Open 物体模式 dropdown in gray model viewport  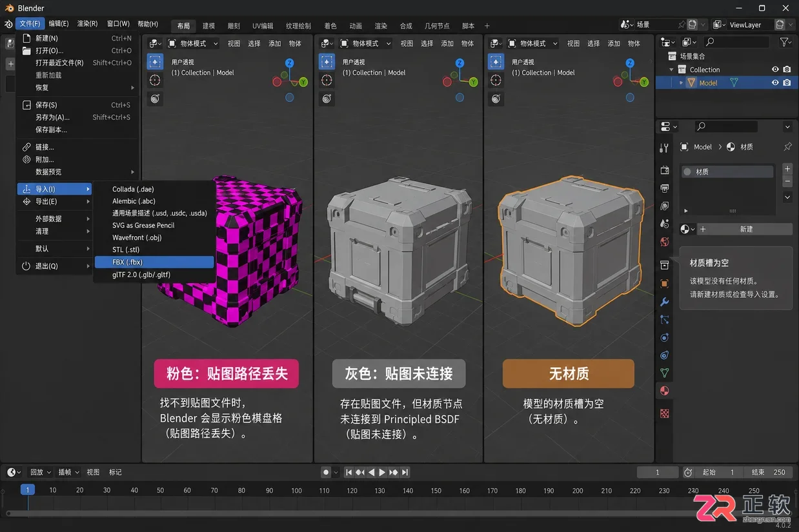click(365, 43)
